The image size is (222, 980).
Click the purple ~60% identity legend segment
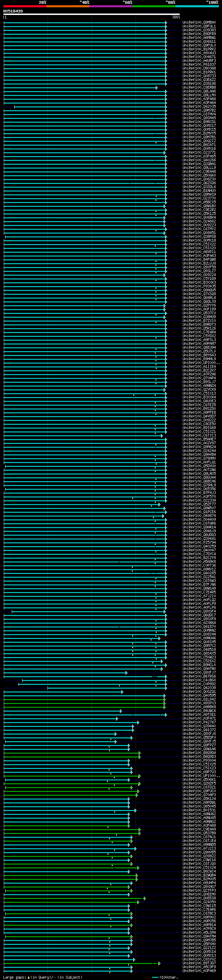(111, 7)
